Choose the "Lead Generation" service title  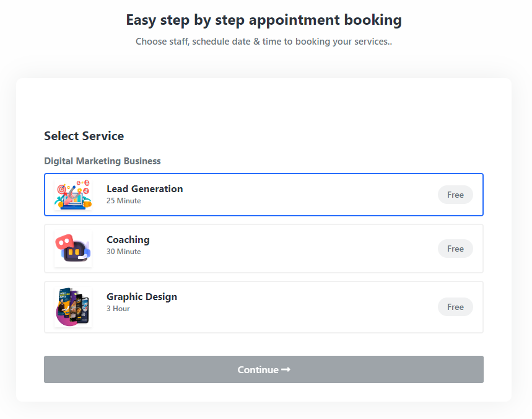pos(144,189)
